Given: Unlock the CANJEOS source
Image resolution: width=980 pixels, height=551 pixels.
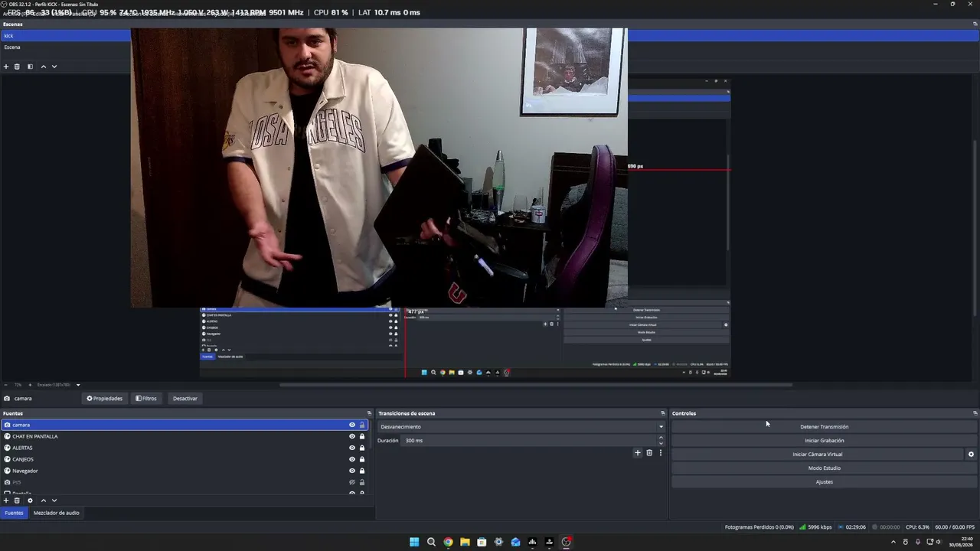Looking at the screenshot, I should (x=362, y=459).
